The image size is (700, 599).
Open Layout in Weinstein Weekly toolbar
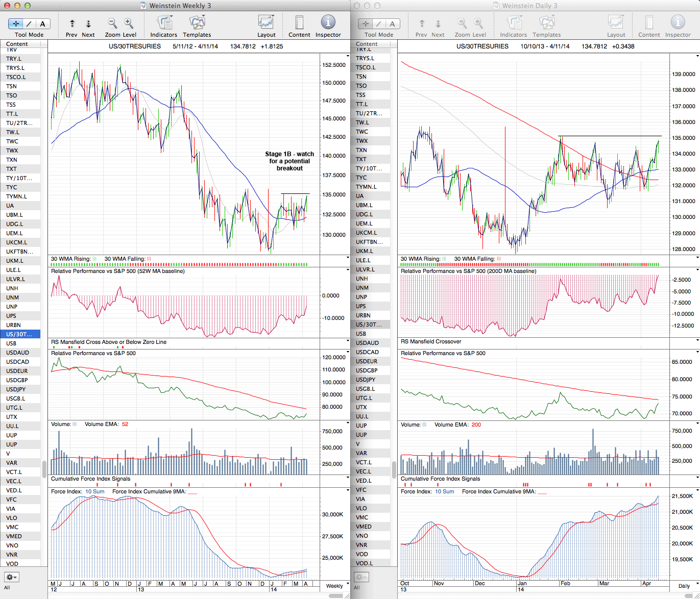(x=266, y=23)
